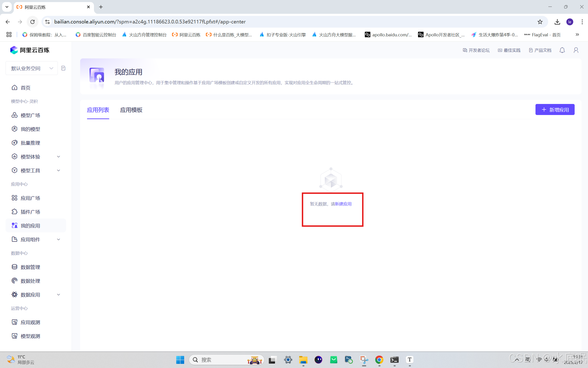Click the document icon beside workspace selector

coord(63,68)
